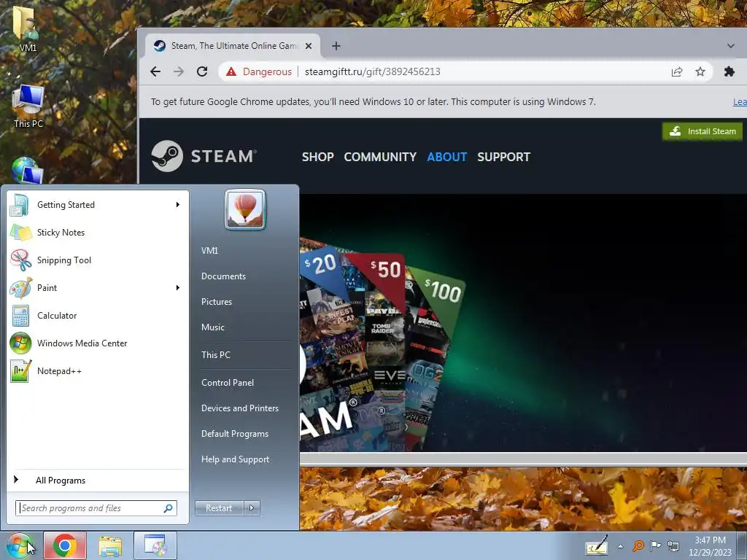The image size is (747, 560).
Task: Open Chrome tab search chevron
Action: pos(730,46)
